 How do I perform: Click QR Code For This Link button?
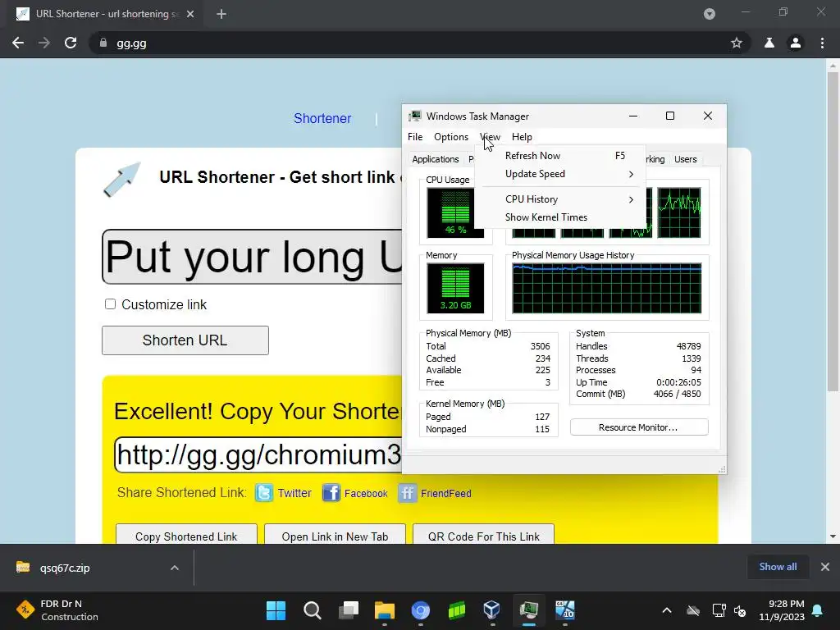click(484, 536)
